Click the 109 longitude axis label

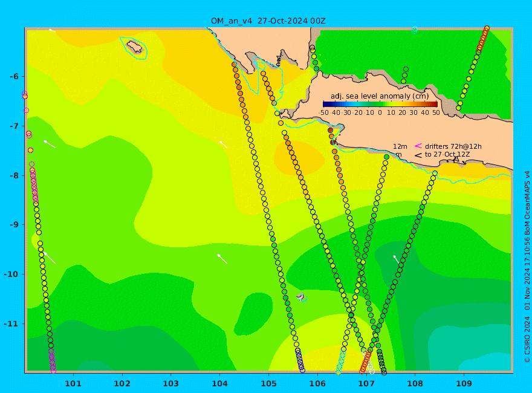coord(464,384)
